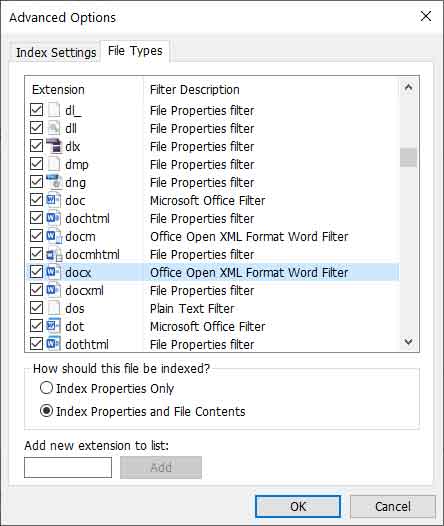Toggle the dochtml extension checkbox
Screen dimensions: 444x526
[36, 218]
